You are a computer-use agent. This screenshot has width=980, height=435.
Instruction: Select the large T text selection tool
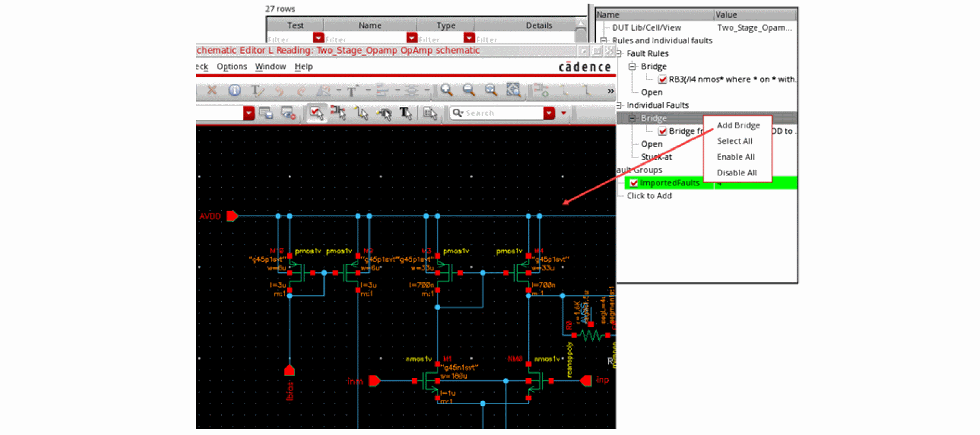406,113
